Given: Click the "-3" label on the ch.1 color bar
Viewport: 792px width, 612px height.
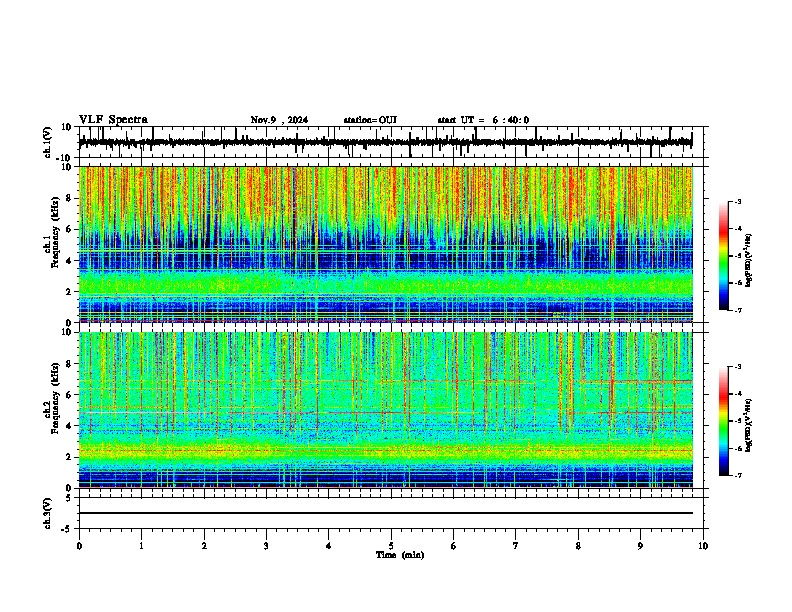Looking at the screenshot, I should (x=738, y=202).
